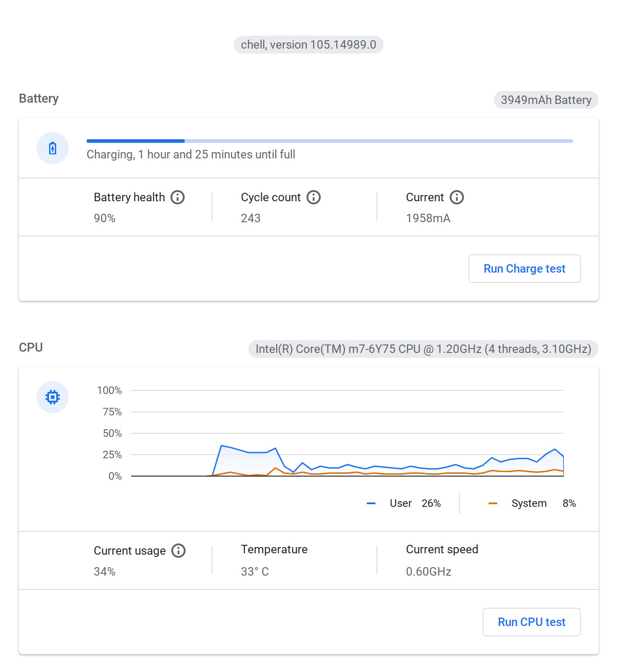Click the info icon beside Current
The width and height of the screenshot is (629, 672).
pyautogui.click(x=457, y=197)
